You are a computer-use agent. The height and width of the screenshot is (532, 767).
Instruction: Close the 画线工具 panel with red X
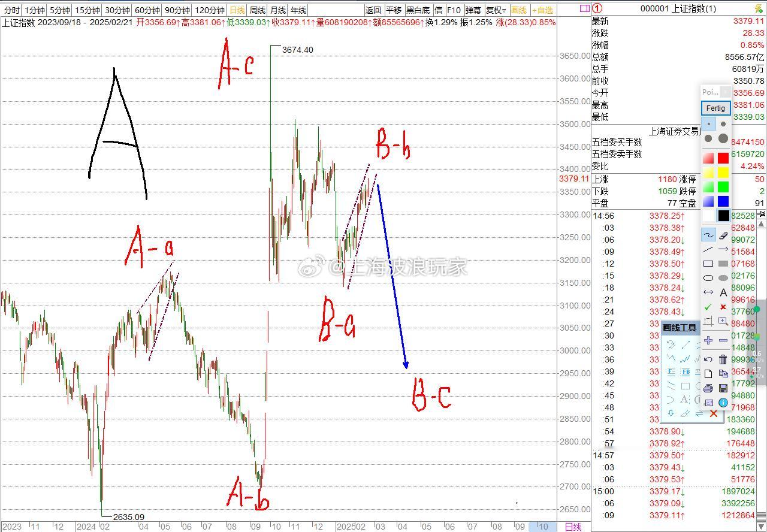point(713,414)
